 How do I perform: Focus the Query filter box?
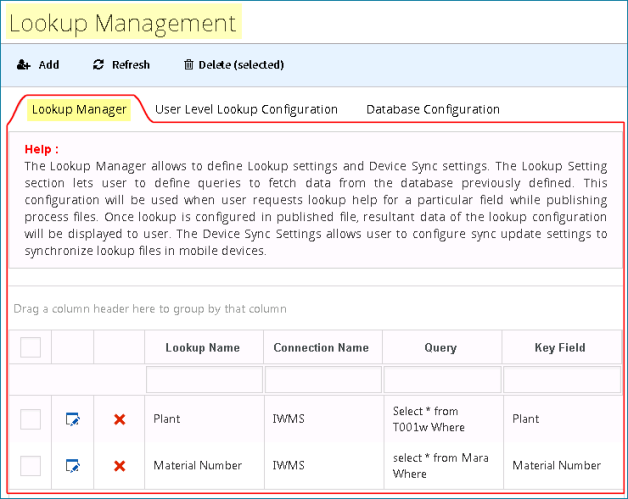[x=443, y=379]
